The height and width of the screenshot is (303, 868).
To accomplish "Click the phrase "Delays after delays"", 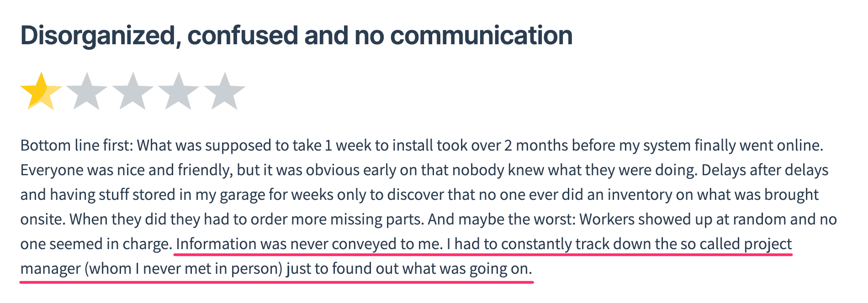I will click(765, 170).
